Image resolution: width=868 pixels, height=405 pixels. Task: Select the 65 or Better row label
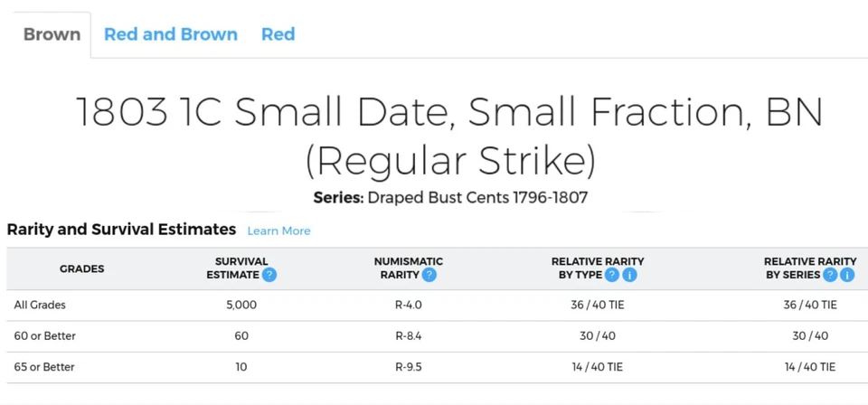click(45, 366)
